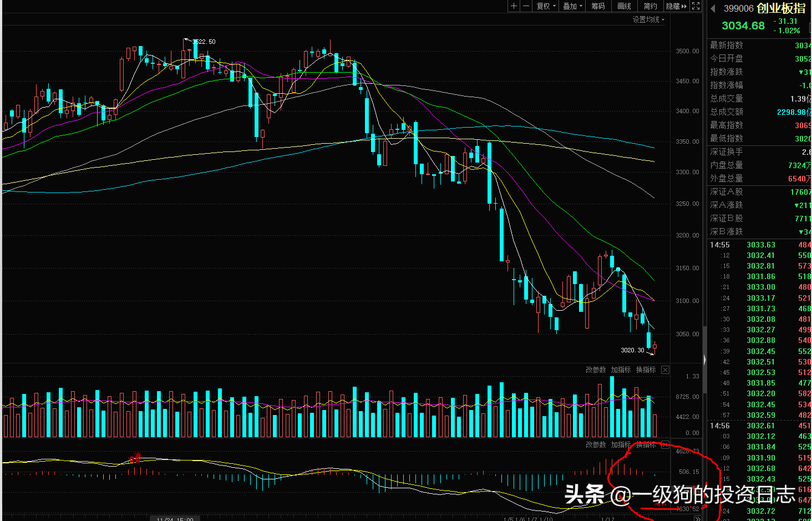
Task: Click the side panel collapse handle
Action: [x=704, y=360]
